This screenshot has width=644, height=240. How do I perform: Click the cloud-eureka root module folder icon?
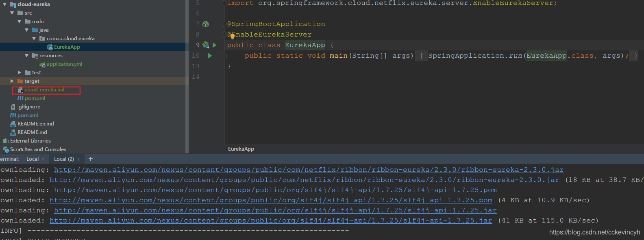coord(13,4)
